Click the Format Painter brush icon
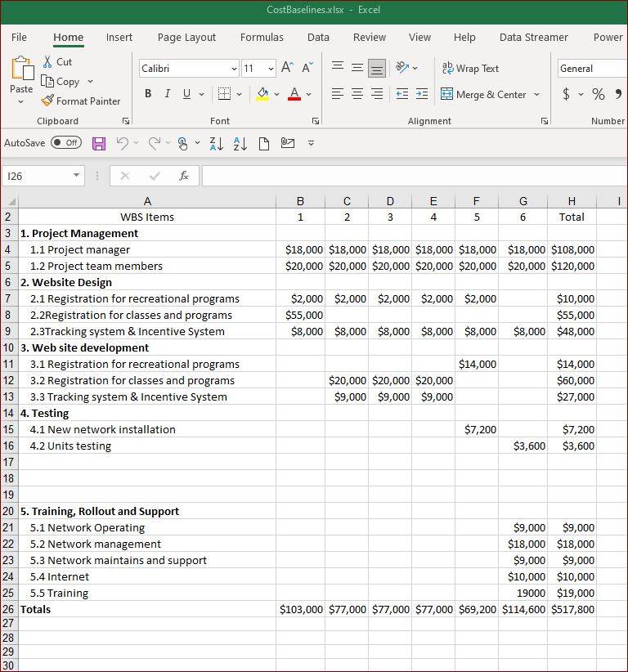The width and height of the screenshot is (628, 672). [x=47, y=101]
